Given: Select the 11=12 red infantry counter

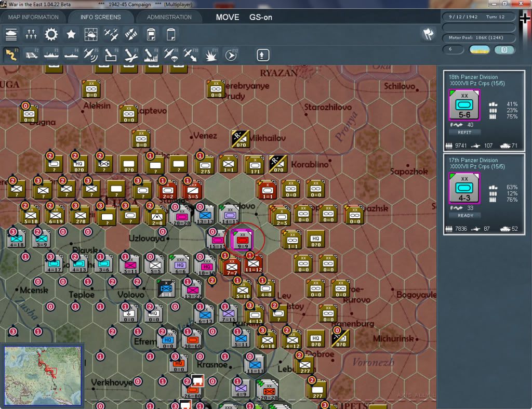Looking at the screenshot, I should [253, 263].
